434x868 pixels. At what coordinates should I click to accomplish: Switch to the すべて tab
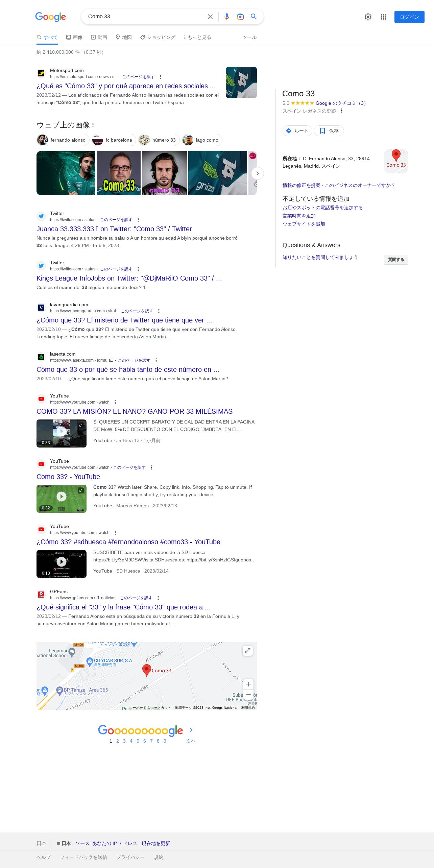(x=47, y=37)
